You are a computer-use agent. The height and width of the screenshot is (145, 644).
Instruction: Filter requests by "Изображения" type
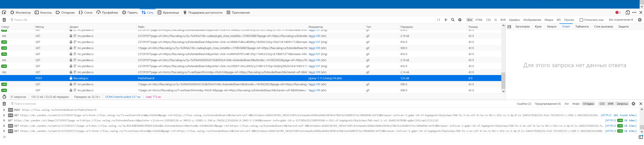pos(532,20)
